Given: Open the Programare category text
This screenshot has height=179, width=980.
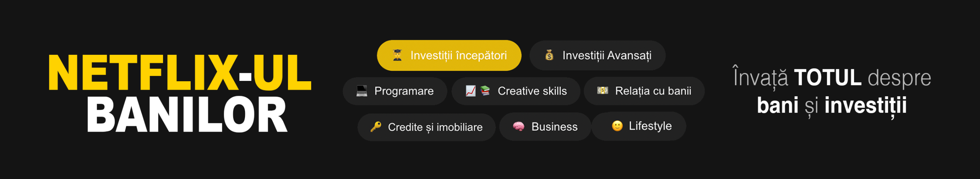Looking at the screenshot, I should (404, 91).
